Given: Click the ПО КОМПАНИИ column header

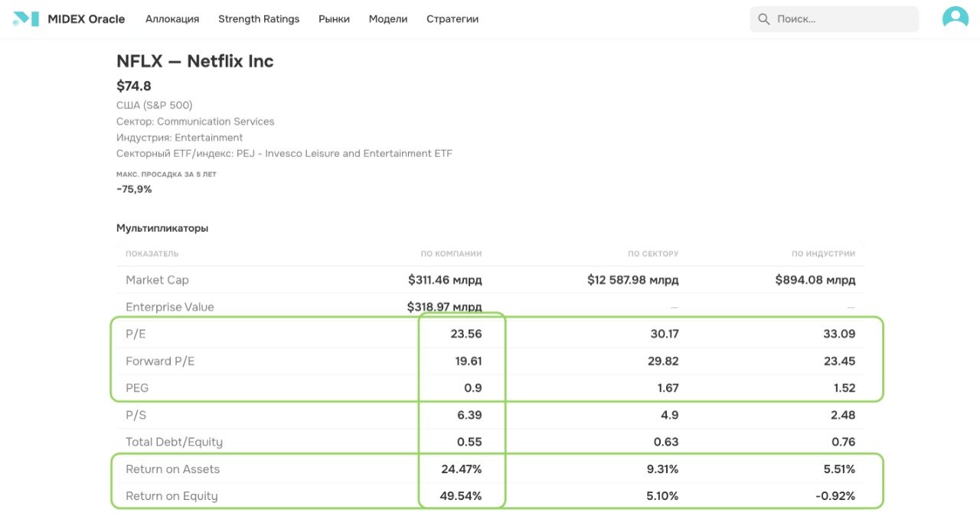Looking at the screenshot, I should click(x=451, y=253).
